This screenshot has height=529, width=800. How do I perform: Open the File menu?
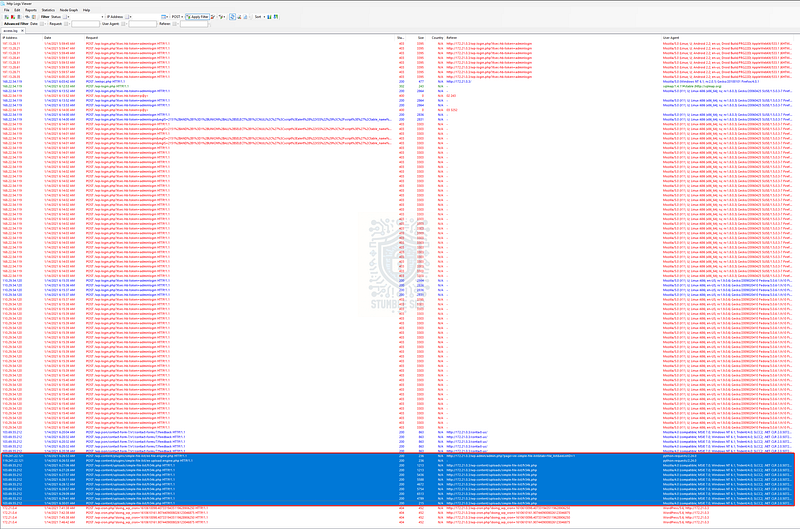click(7, 10)
